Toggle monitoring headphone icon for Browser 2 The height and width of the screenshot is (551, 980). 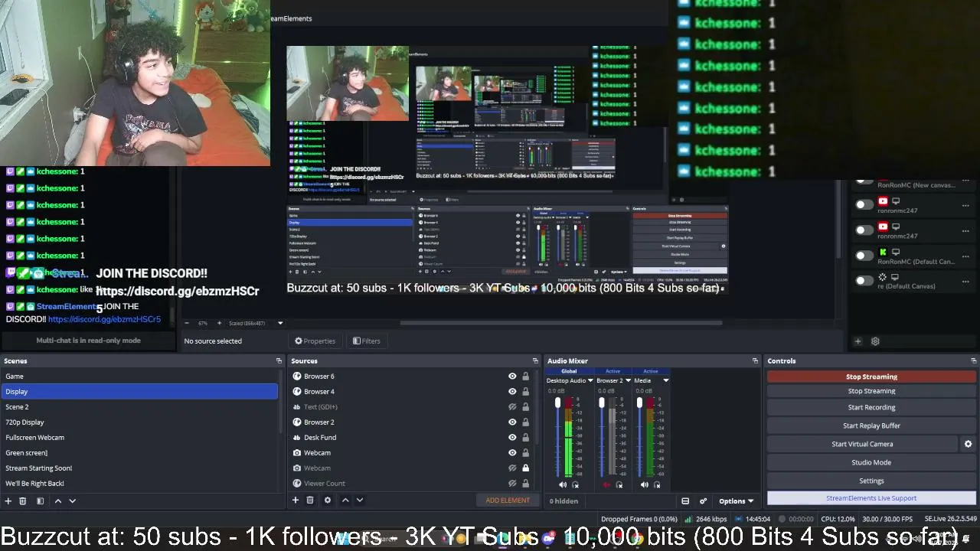pos(619,484)
